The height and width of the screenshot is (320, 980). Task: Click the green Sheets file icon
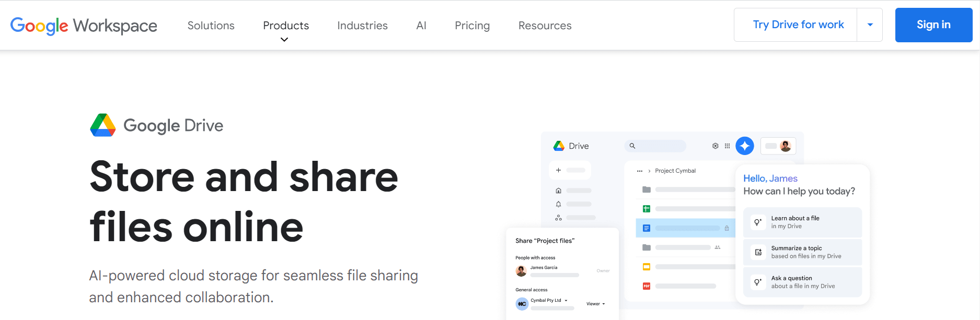coord(647,209)
